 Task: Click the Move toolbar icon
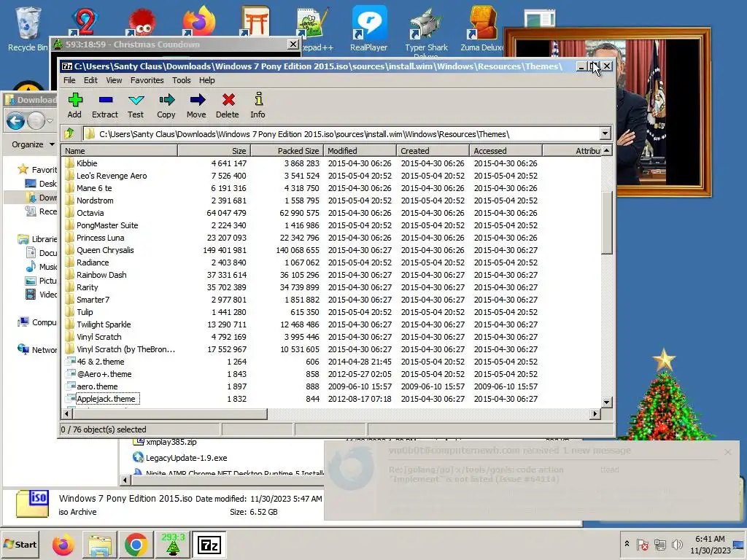click(x=197, y=105)
